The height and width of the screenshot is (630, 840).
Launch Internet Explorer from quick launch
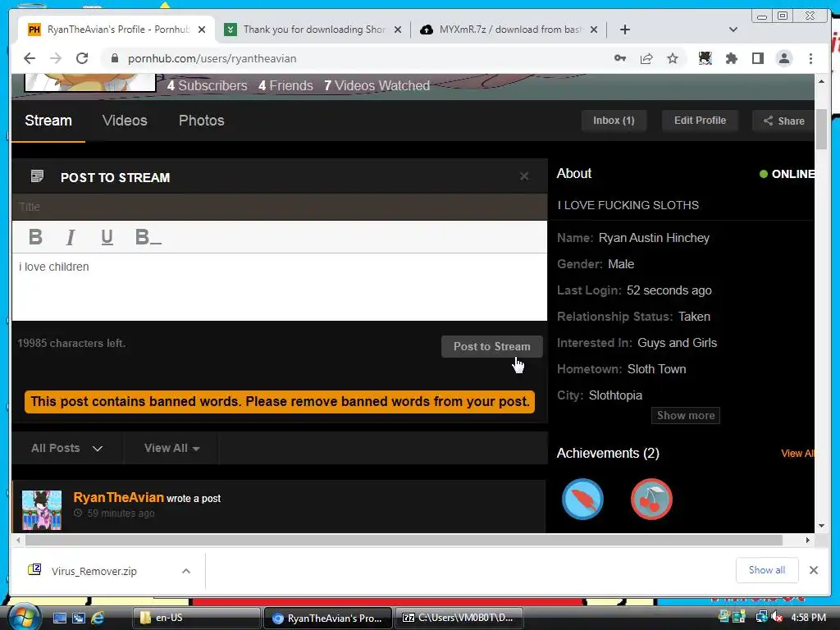click(98, 618)
